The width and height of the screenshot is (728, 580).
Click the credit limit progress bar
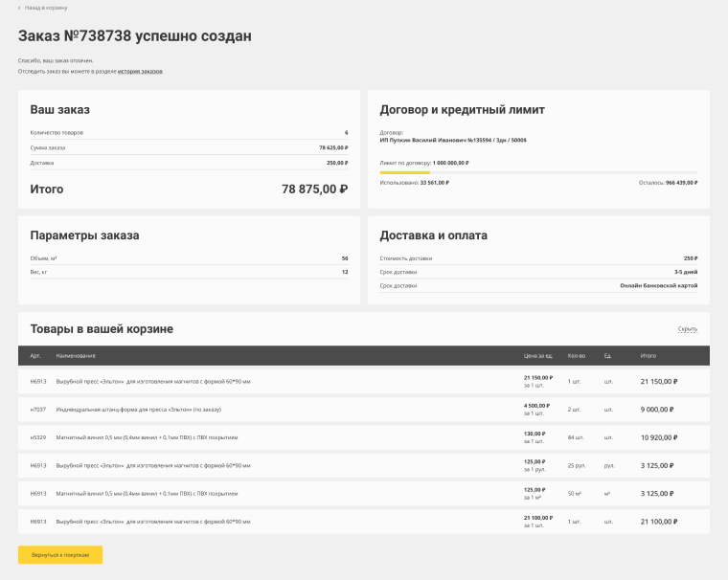pyautogui.click(x=538, y=173)
